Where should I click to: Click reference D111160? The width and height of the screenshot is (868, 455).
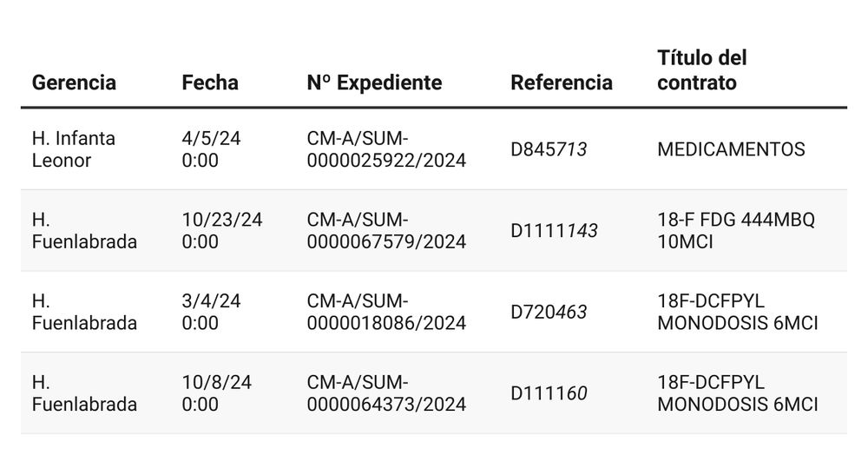click(549, 393)
